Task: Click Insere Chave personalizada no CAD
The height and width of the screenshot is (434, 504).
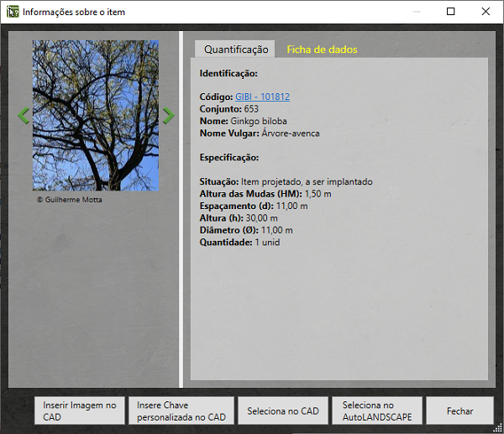Action: (x=181, y=411)
